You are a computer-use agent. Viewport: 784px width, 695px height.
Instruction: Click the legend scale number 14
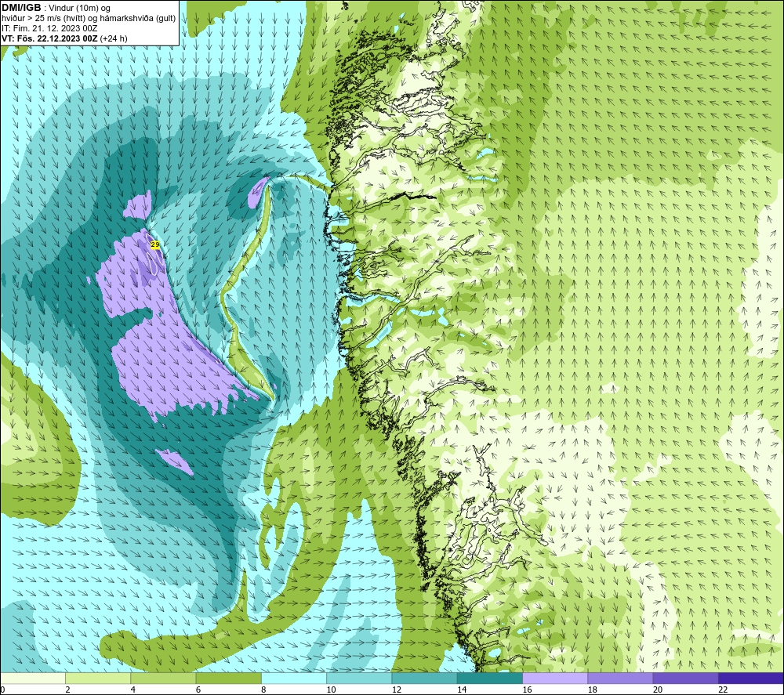pyautogui.click(x=462, y=690)
